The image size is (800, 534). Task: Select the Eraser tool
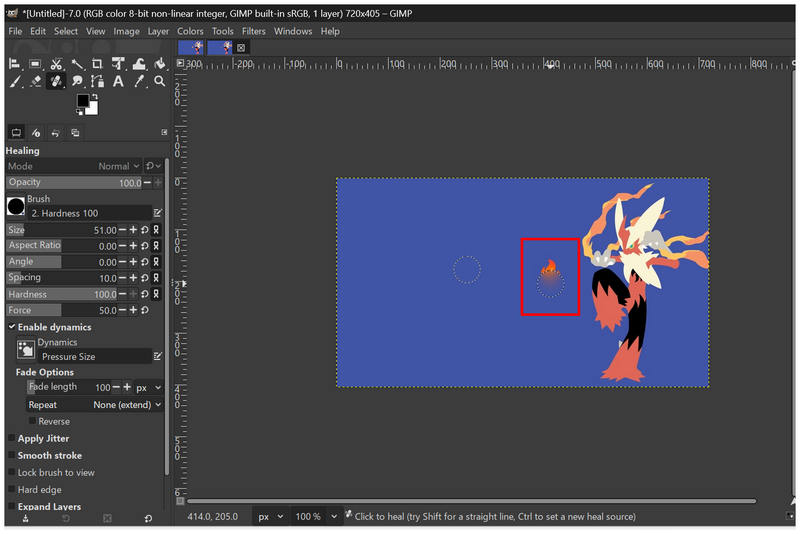click(x=35, y=81)
